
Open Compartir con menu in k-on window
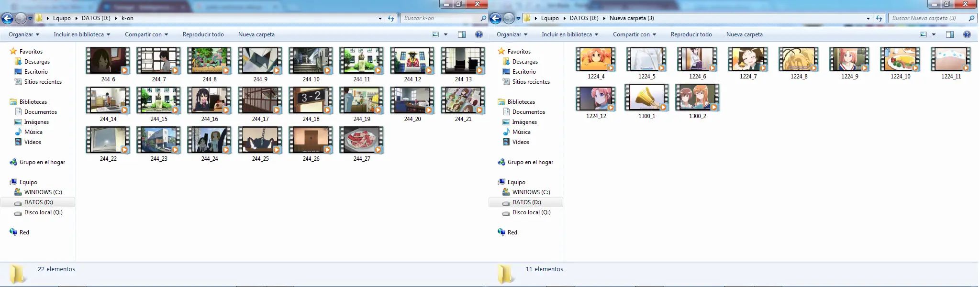[146, 34]
